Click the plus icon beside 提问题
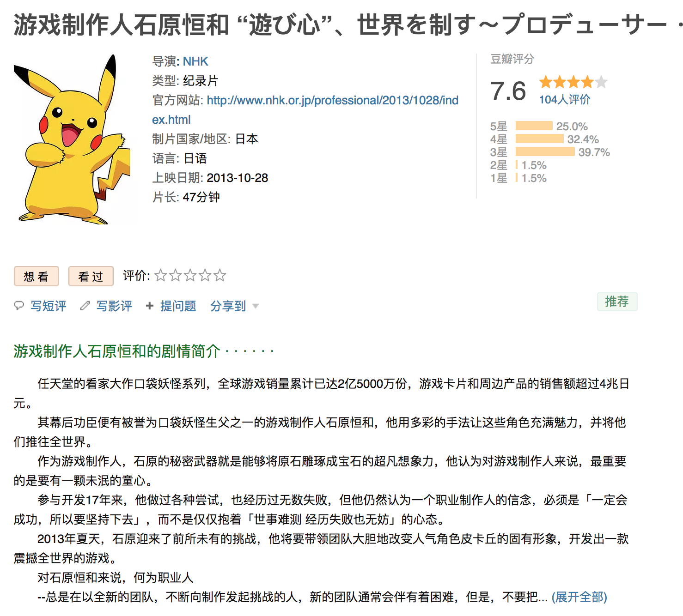Image resolution: width=683 pixels, height=616 pixels. [x=150, y=306]
